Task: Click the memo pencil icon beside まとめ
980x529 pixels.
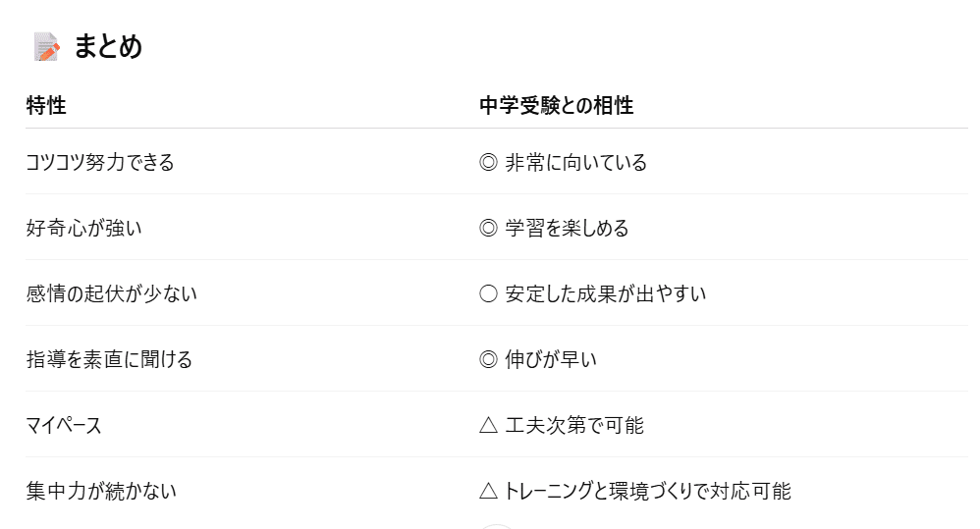Action: [x=46, y=46]
